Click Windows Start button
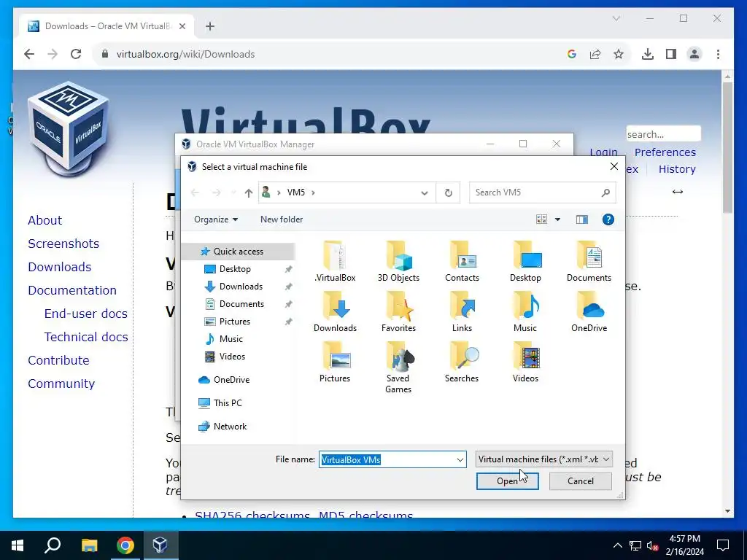Screen dimensions: 747x560 click(18, 545)
